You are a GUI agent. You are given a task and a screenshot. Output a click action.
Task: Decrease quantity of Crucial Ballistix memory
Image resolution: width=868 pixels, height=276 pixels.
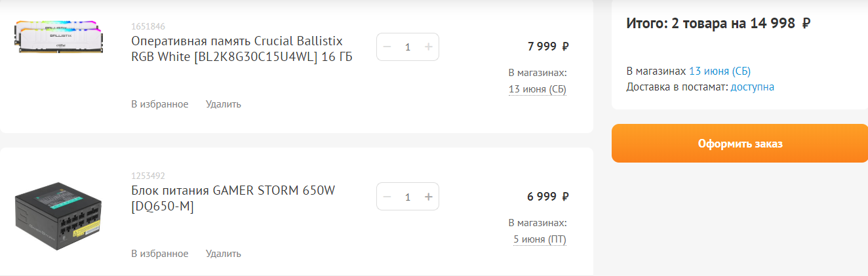387,47
